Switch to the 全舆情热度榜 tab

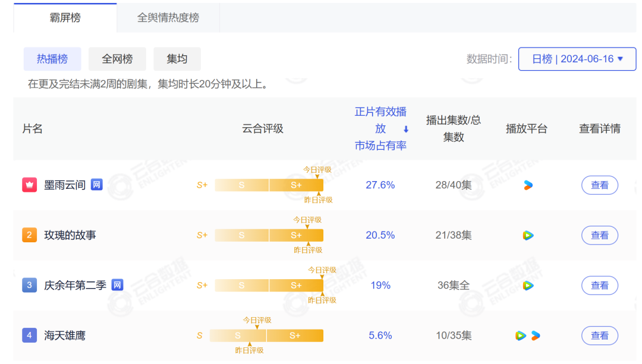point(168,18)
